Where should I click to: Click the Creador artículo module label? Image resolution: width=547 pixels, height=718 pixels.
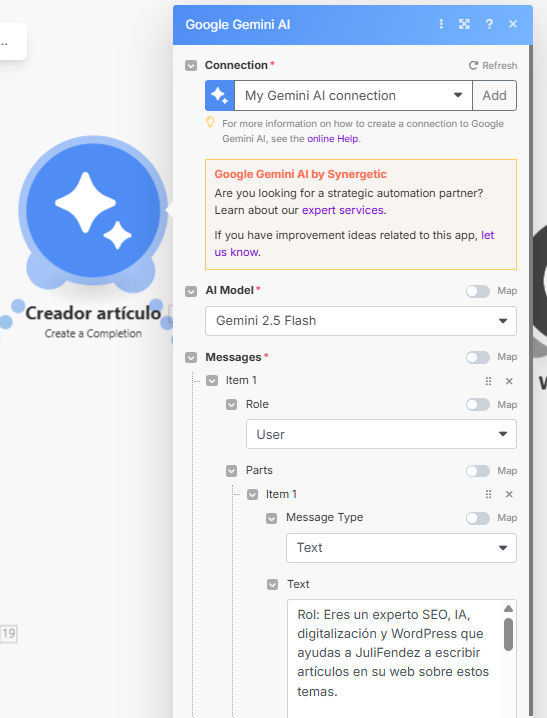point(93,313)
